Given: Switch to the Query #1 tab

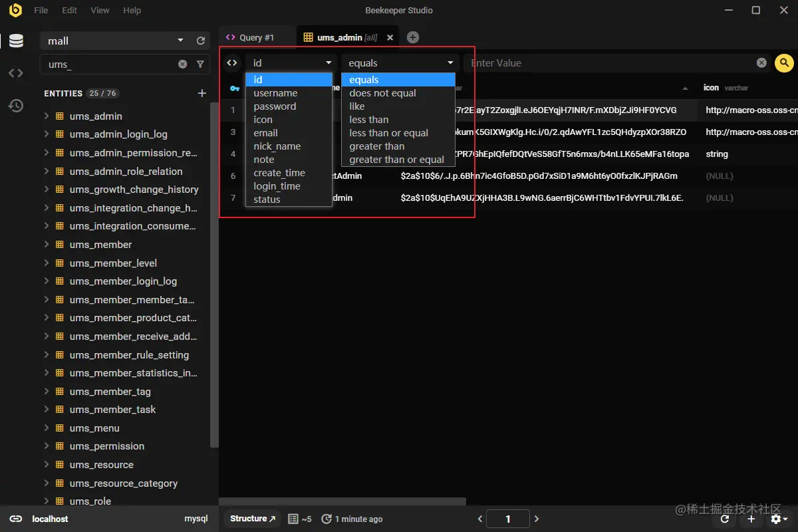Looking at the screenshot, I should click(x=257, y=38).
